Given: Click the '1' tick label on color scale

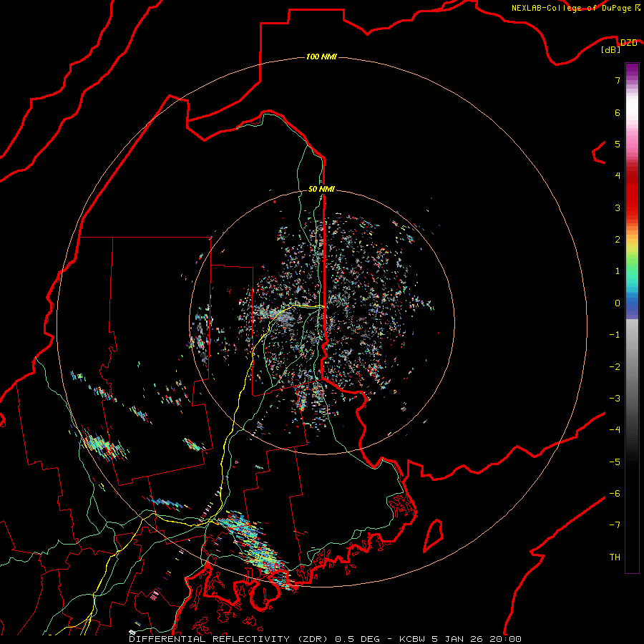Looking at the screenshot, I should [618, 271].
